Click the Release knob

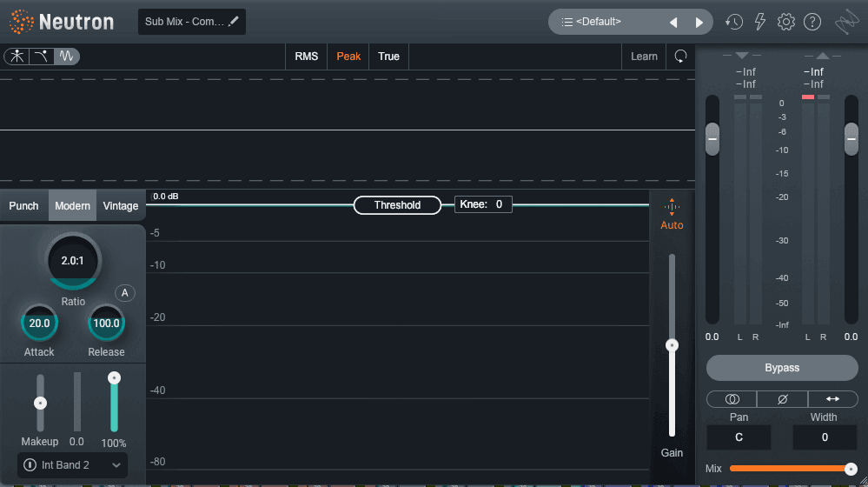(106, 324)
